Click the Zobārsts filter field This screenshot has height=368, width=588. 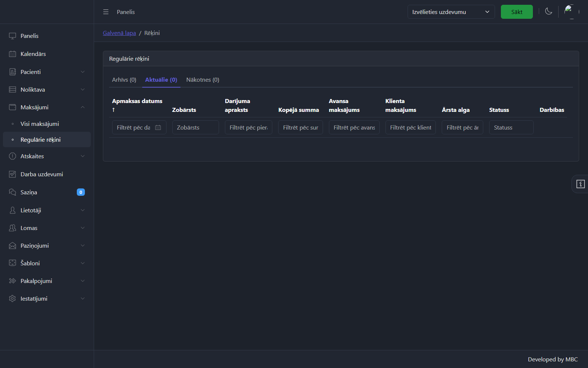point(196,127)
